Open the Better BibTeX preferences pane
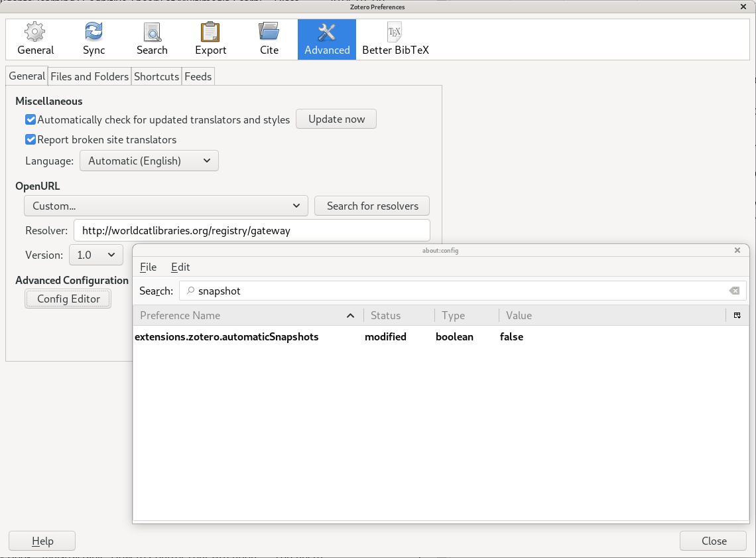Viewport: 756px width, 558px height. (395, 40)
